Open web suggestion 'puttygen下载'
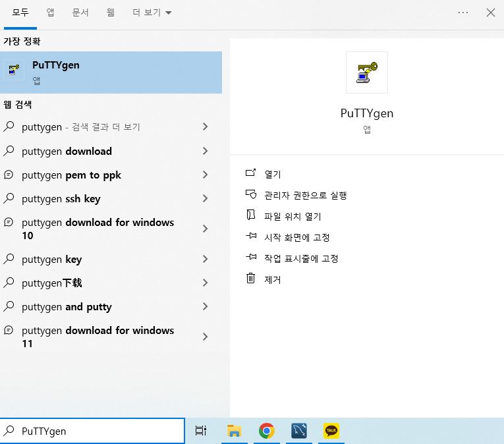The width and height of the screenshot is (504, 444). click(111, 283)
